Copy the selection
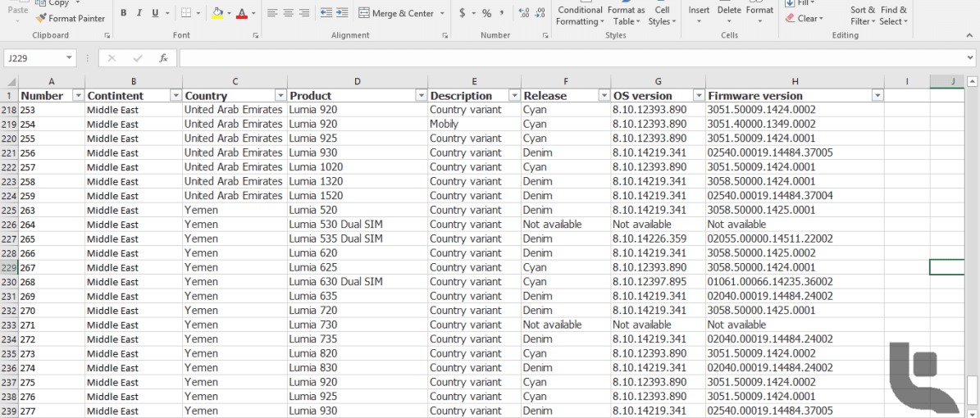This screenshot has height=418, width=980. (x=54, y=3)
